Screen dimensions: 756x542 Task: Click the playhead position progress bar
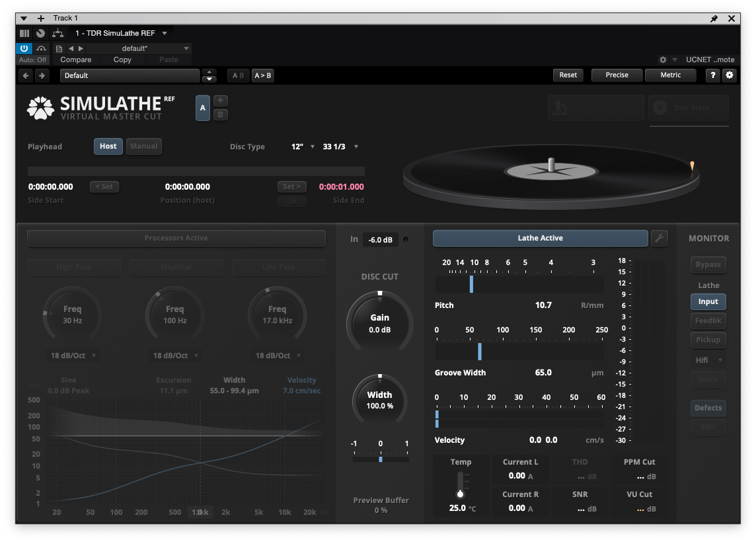[x=196, y=171]
